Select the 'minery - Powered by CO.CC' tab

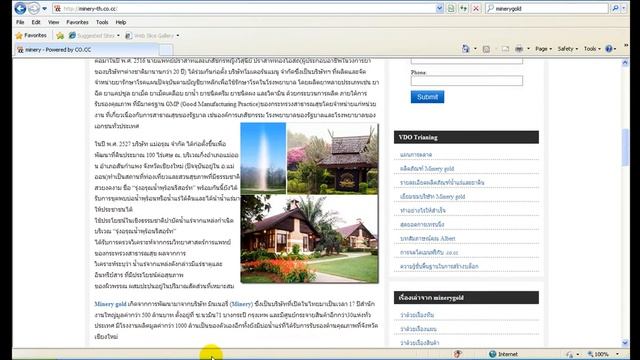coord(86,50)
